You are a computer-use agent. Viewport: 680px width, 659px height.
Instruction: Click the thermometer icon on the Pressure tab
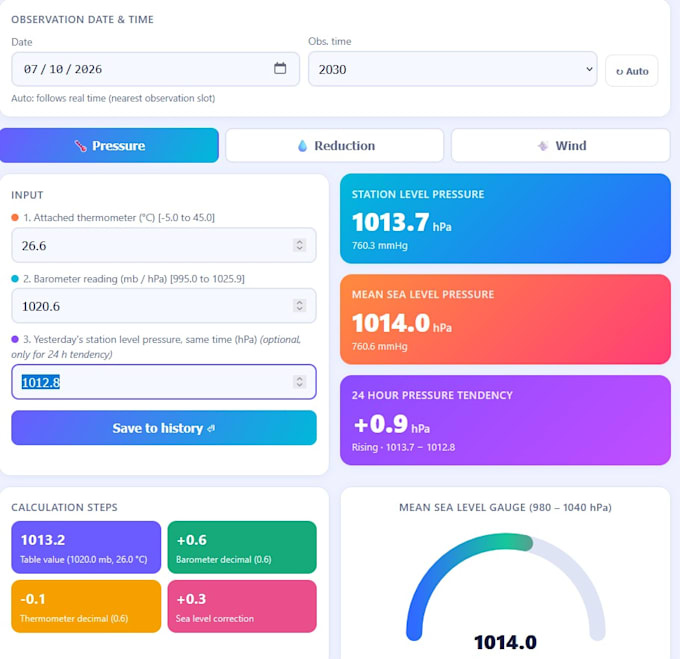point(80,146)
